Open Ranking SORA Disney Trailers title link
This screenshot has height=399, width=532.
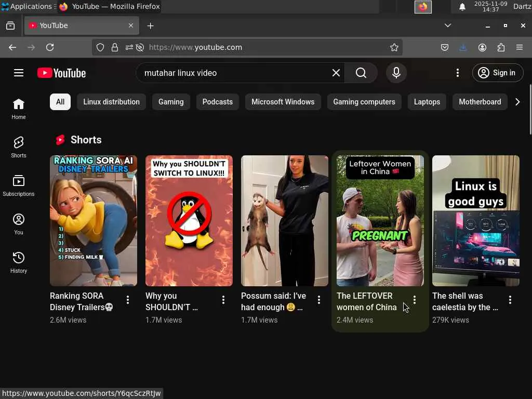(x=82, y=301)
